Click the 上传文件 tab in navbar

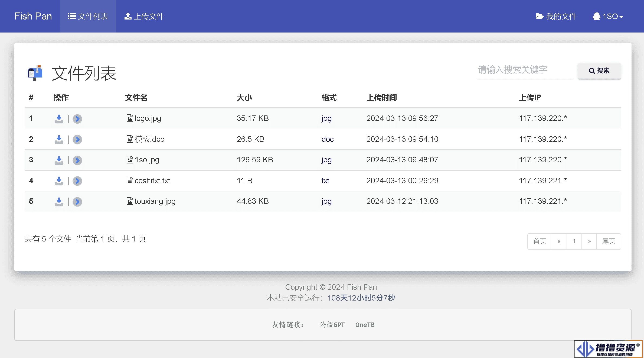click(143, 16)
